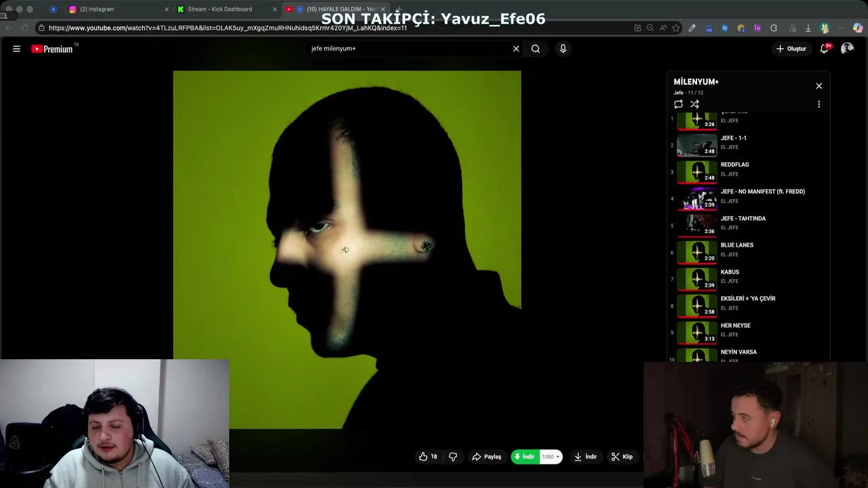Open the browser three-dot settings menu
This screenshot has height=488, width=868.
[842, 28]
